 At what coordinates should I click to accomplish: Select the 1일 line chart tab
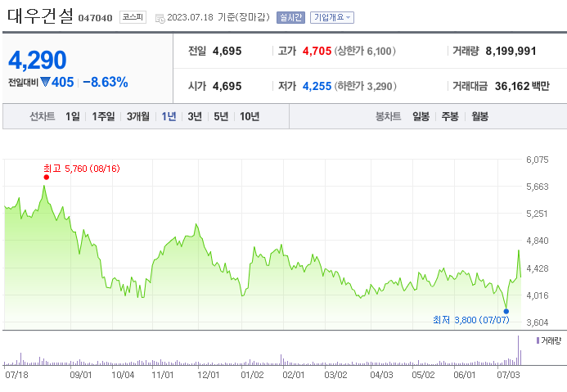click(x=73, y=116)
